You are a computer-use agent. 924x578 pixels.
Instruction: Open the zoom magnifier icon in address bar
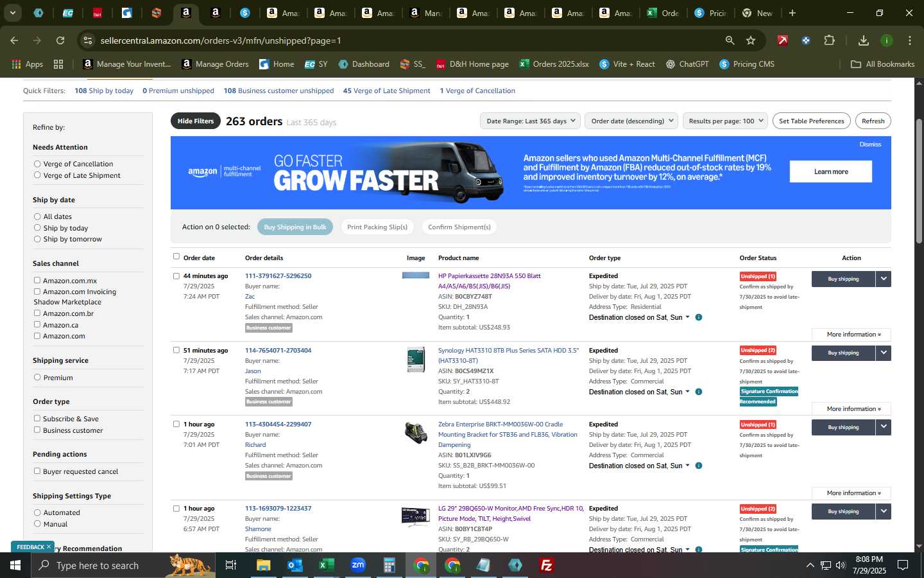click(730, 40)
